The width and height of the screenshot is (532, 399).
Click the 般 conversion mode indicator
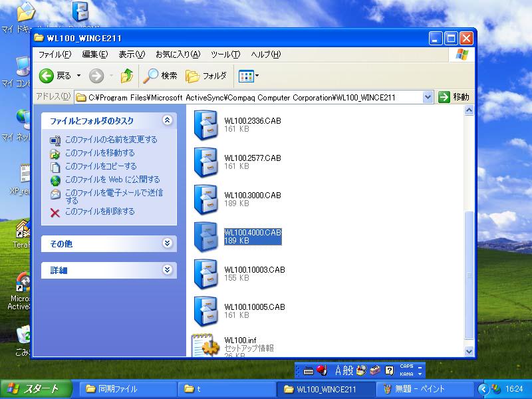(348, 370)
